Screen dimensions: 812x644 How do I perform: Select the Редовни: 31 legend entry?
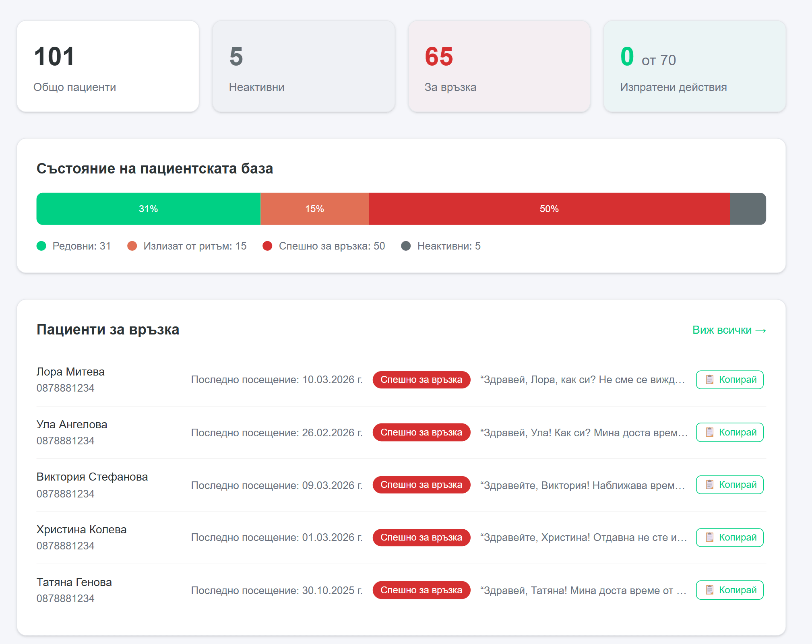(74, 246)
